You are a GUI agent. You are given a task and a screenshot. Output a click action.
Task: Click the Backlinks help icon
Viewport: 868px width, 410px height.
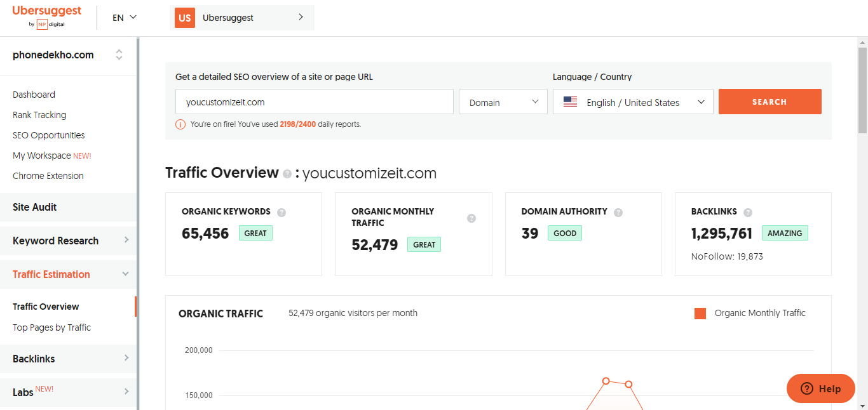point(748,213)
